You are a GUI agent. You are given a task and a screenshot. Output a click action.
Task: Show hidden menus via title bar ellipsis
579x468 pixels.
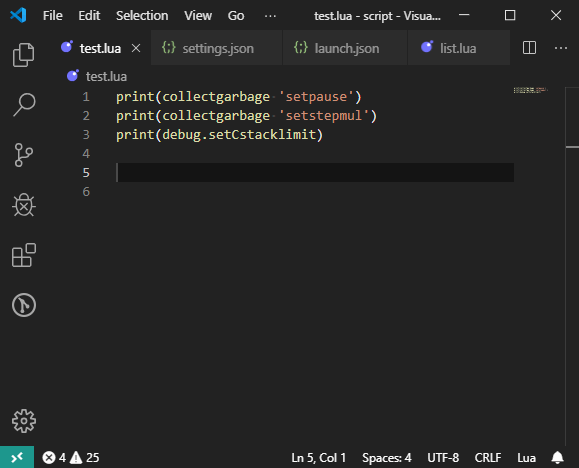tap(270, 16)
